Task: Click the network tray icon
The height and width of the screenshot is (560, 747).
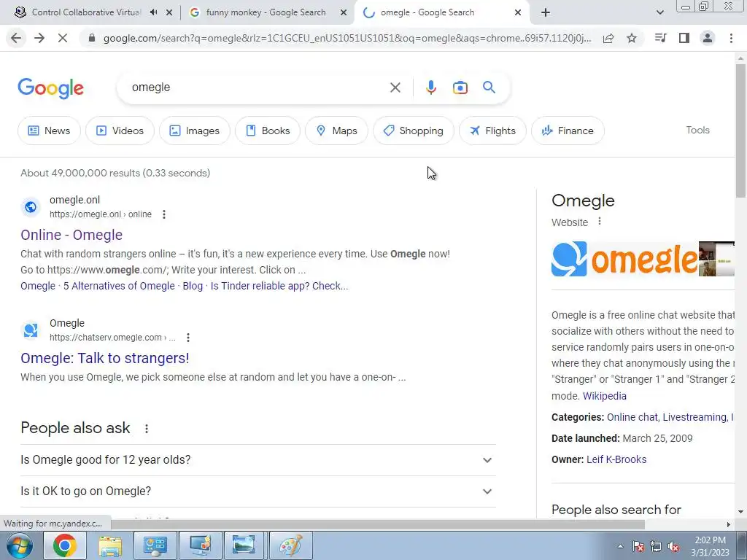Action: [x=656, y=547]
